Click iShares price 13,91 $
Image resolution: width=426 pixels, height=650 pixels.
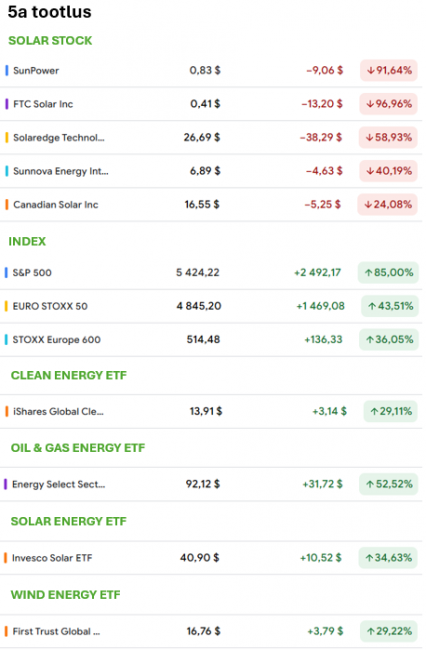click(x=206, y=412)
